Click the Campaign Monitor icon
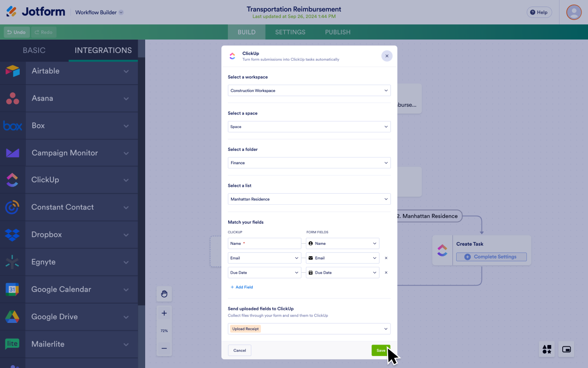 click(13, 153)
